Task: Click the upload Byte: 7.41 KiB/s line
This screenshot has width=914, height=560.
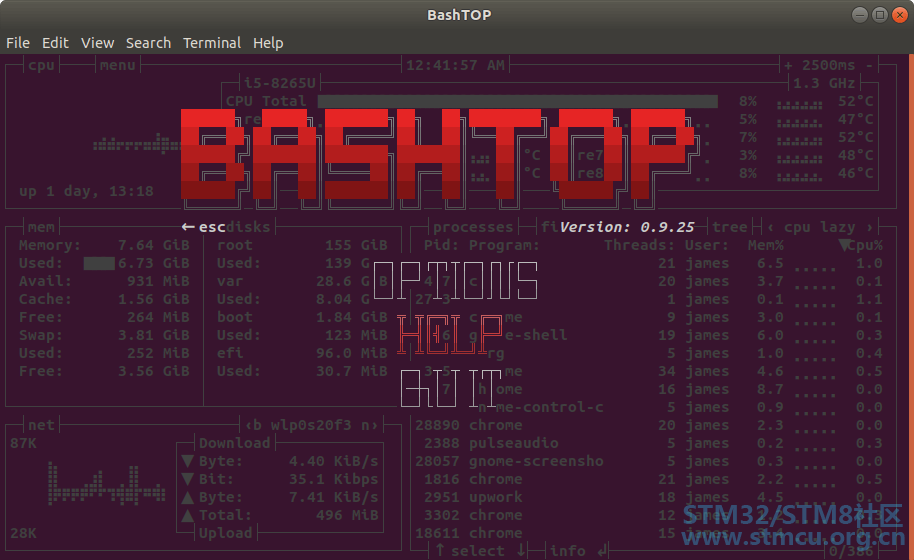Action: pyautogui.click(x=280, y=498)
